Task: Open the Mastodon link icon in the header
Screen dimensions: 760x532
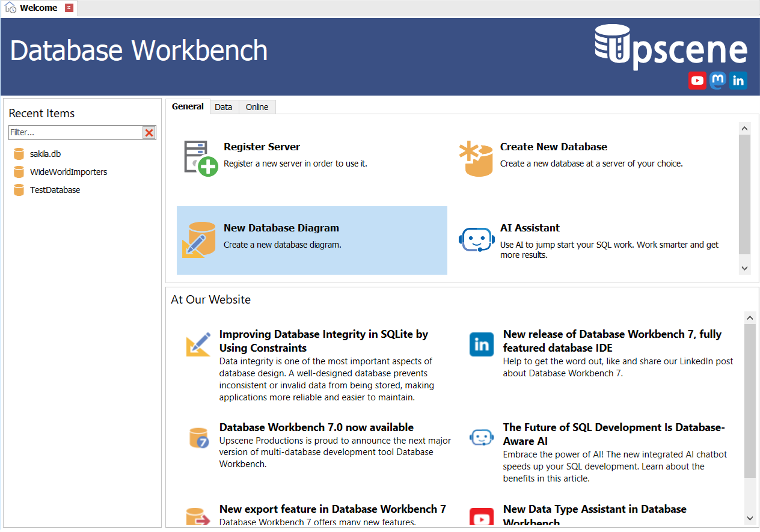Action: (x=718, y=81)
